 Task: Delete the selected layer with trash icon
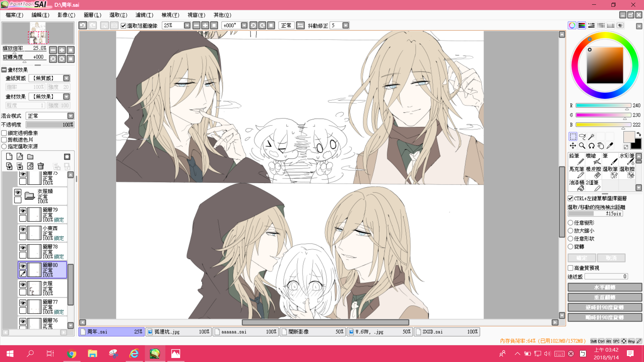coord(41,166)
